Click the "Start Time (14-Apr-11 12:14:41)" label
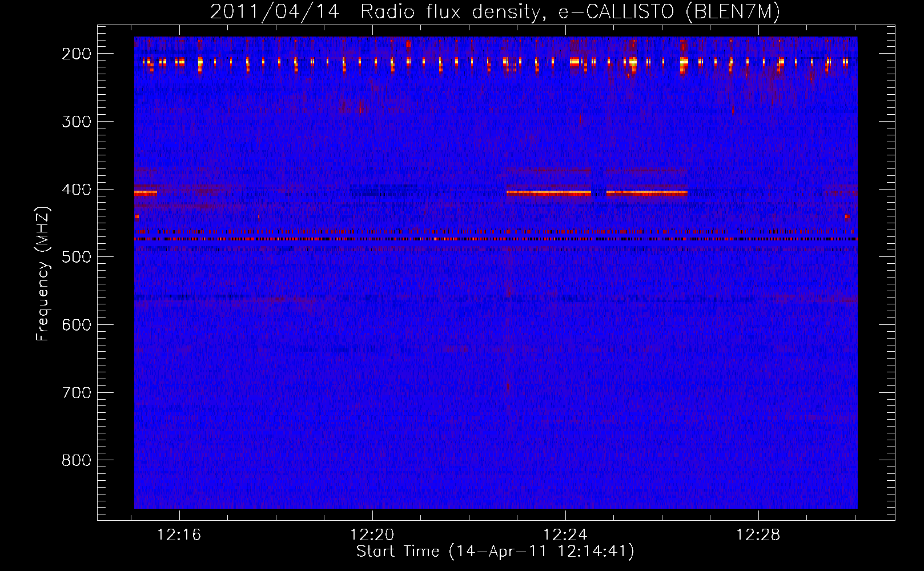The width and height of the screenshot is (924, 571). (x=495, y=552)
